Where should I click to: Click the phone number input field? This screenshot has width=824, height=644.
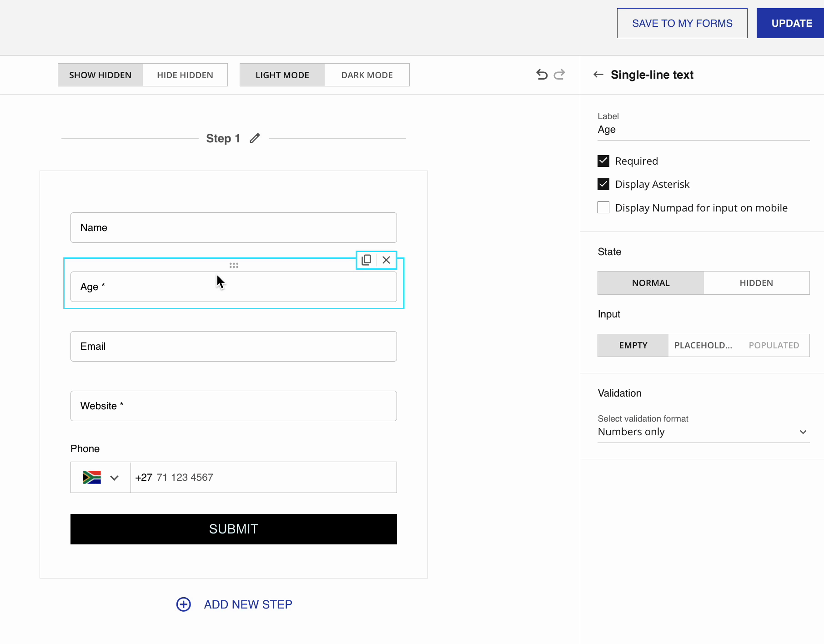264,477
